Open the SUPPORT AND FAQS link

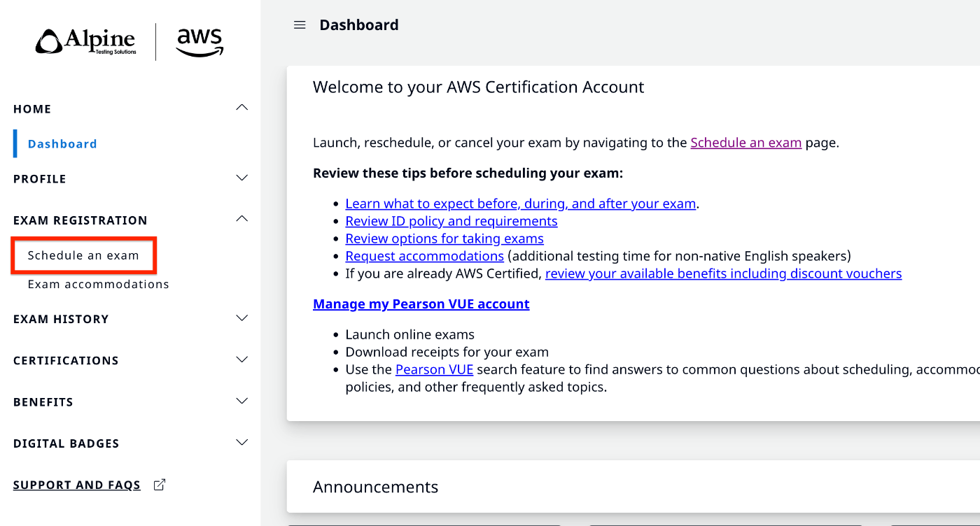(x=77, y=485)
